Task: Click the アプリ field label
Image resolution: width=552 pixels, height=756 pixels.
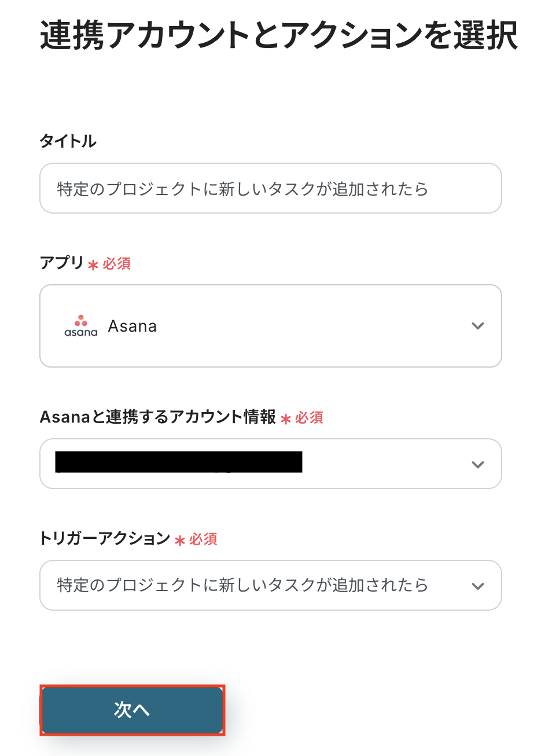Action: click(x=62, y=263)
